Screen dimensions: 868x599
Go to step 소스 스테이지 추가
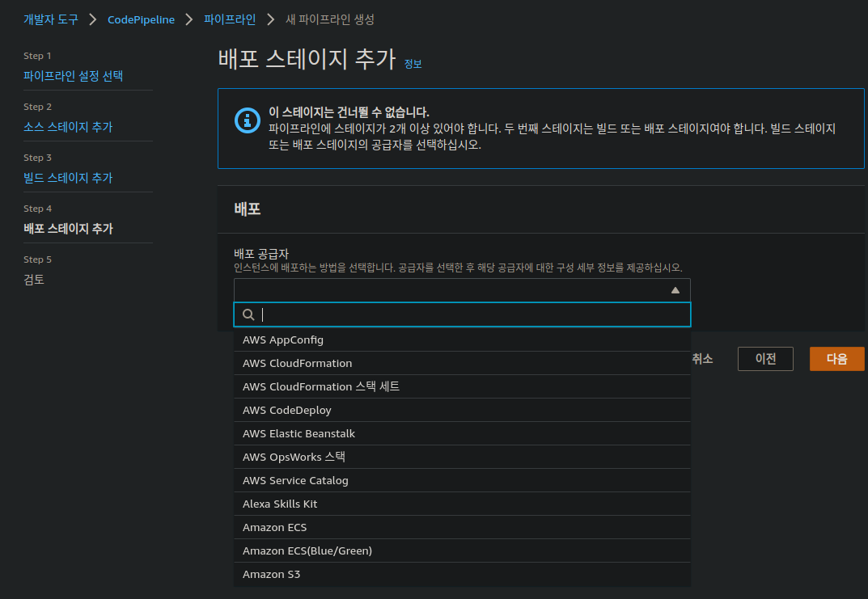(68, 127)
